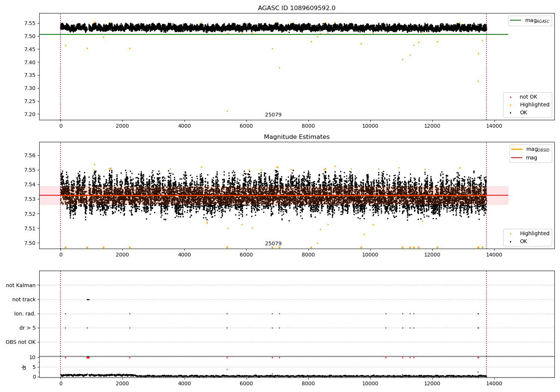Click the "7.30" y-tick of top plot
This screenshot has height=392, width=560.
[29, 88]
